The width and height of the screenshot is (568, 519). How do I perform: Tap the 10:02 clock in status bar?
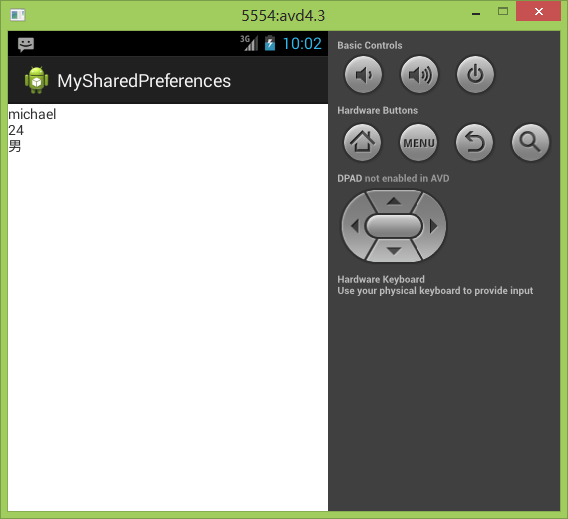coord(302,44)
